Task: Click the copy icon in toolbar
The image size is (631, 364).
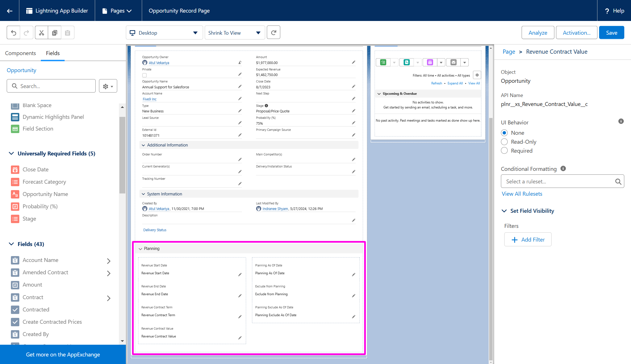Action: coord(55,33)
